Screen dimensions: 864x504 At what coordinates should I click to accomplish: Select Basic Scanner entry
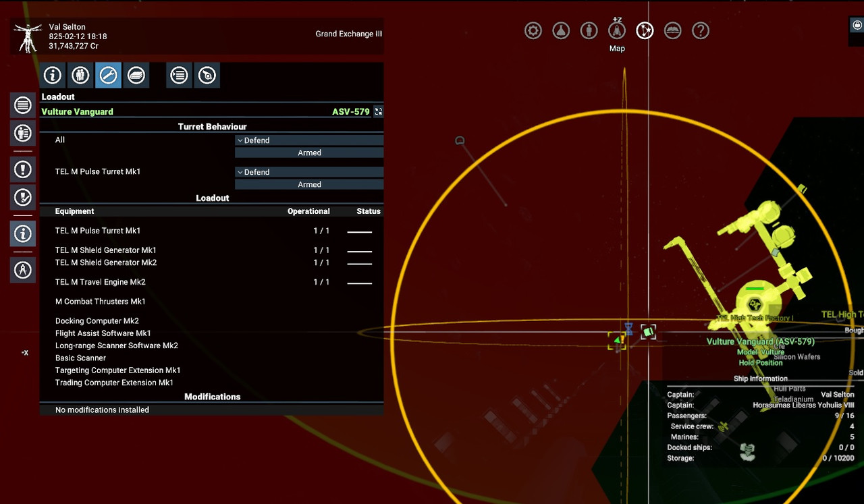point(211,358)
